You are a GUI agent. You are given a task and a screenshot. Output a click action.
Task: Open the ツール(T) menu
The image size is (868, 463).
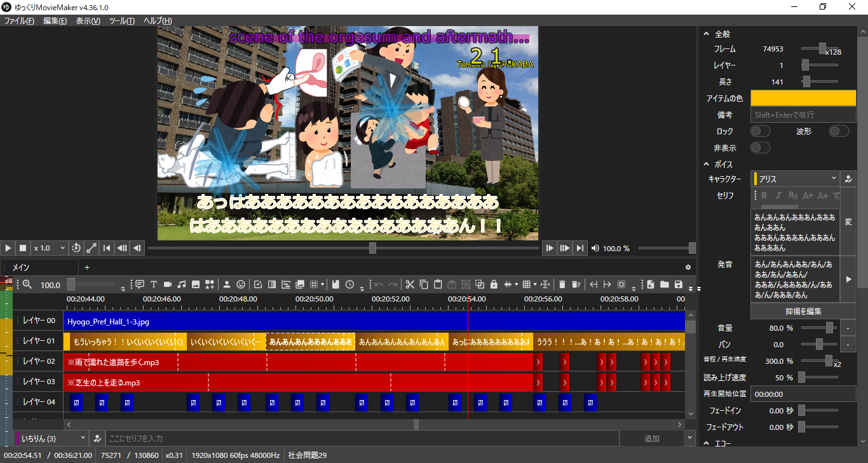coord(121,21)
